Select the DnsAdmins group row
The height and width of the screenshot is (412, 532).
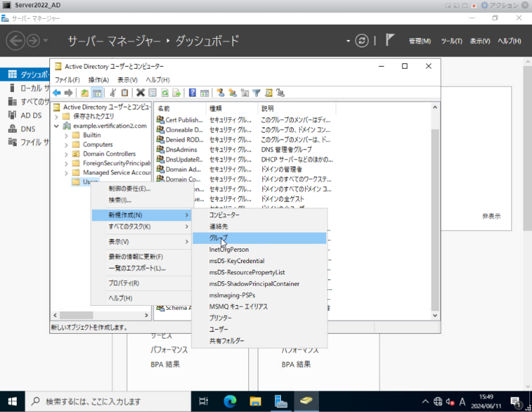pyautogui.click(x=245, y=150)
